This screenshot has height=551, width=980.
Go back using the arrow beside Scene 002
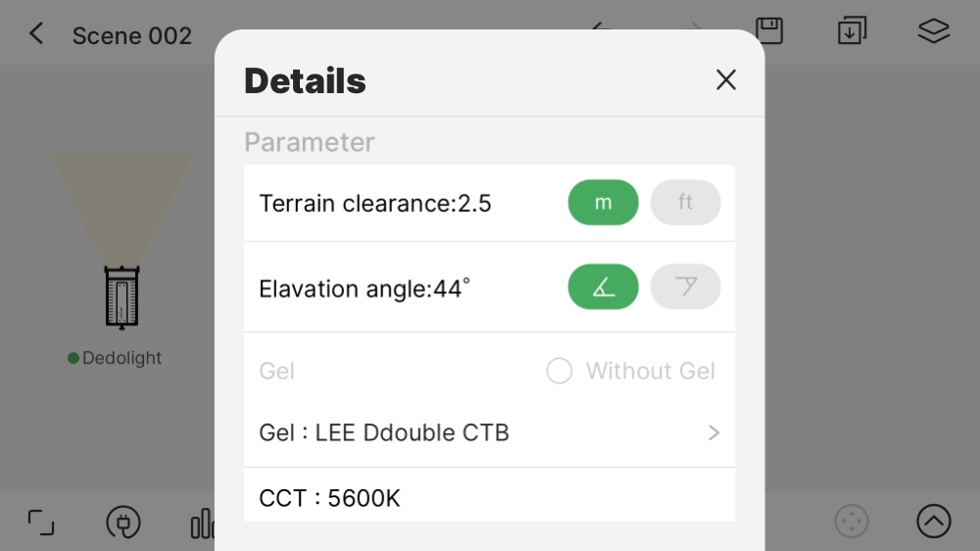36,34
